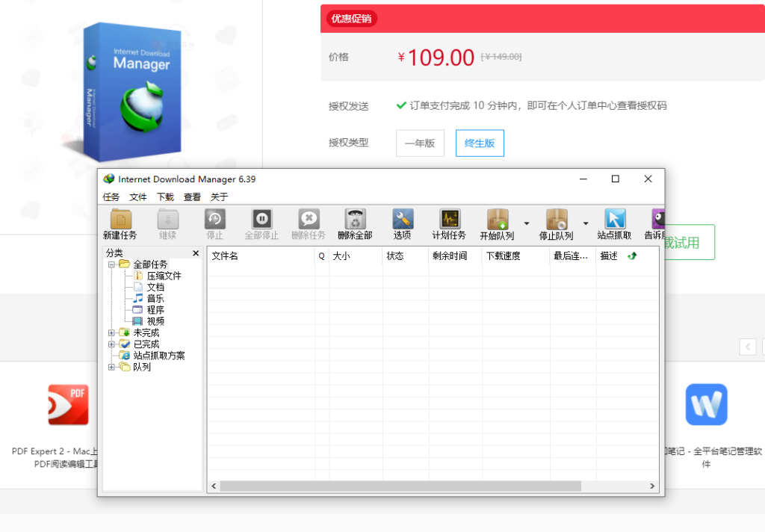Click the scrollbar left arrow in download list
This screenshot has height=532, width=765.
point(214,486)
